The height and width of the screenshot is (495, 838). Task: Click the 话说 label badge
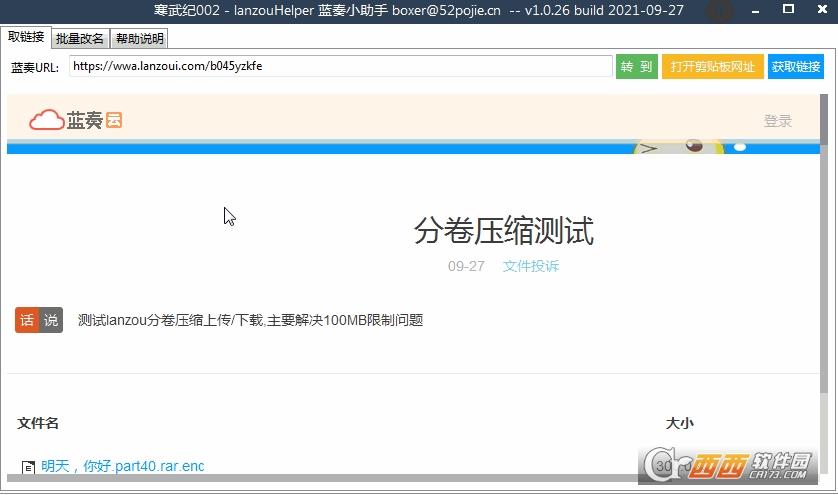click(39, 320)
